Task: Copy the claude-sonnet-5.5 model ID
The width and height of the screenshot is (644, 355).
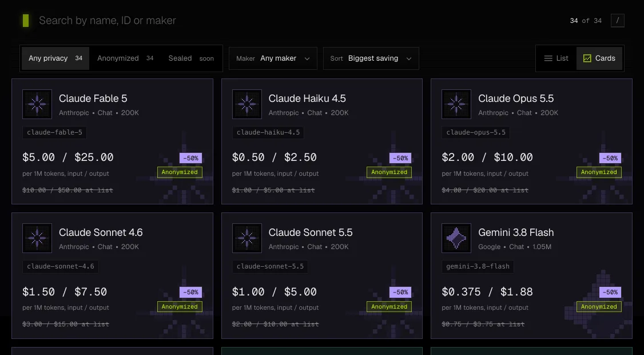Action: [271, 267]
